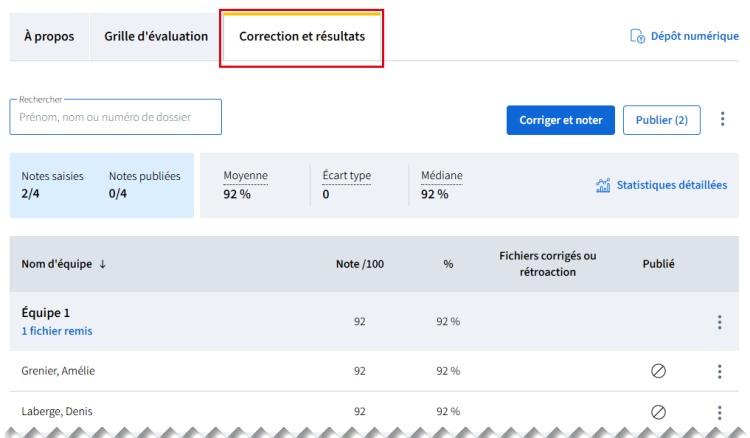750x438 pixels.
Task: Click the Note /100 column header
Action: coord(360,264)
